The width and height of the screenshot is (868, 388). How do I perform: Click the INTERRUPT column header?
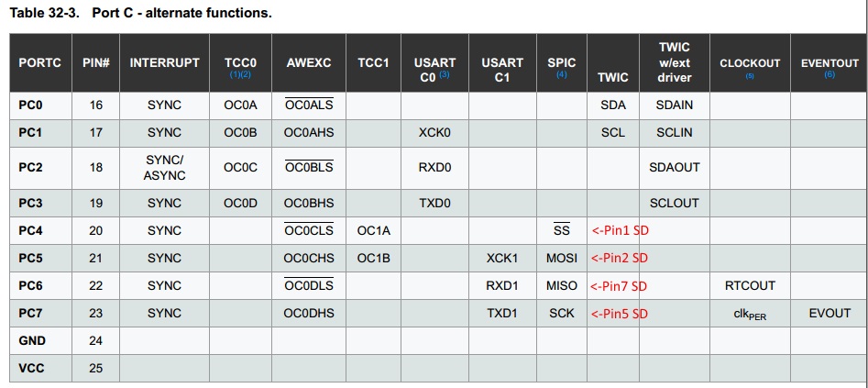(164, 63)
